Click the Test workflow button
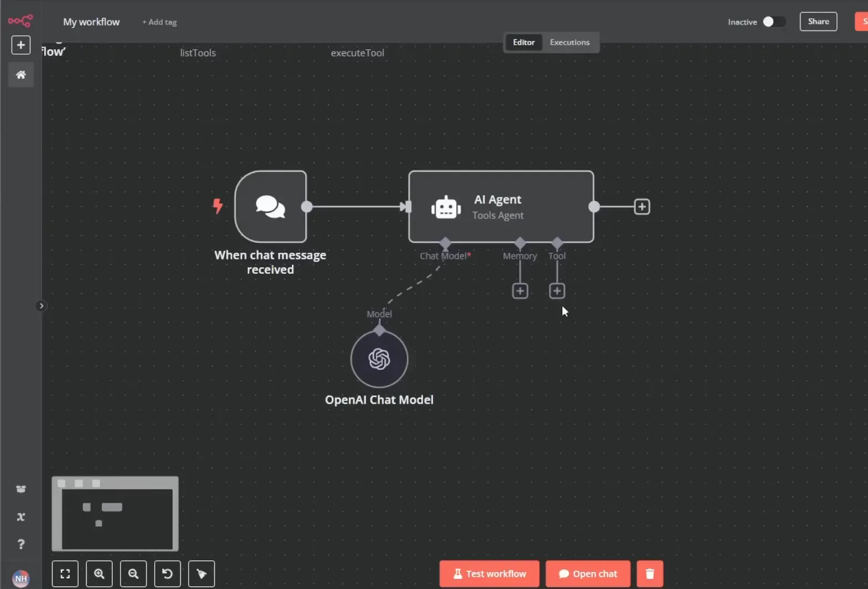 pyautogui.click(x=489, y=574)
